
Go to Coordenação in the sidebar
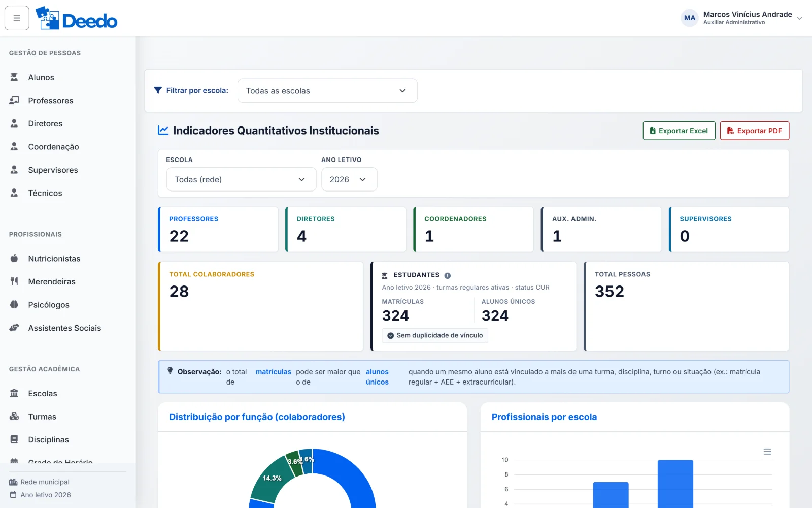point(53,147)
